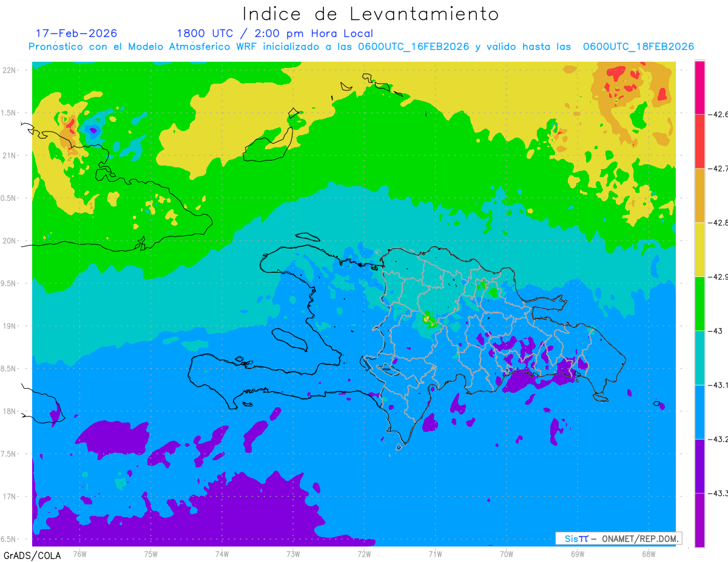The width and height of the screenshot is (728, 562).
Task: Click the '75W' longitude label
Action: (151, 554)
